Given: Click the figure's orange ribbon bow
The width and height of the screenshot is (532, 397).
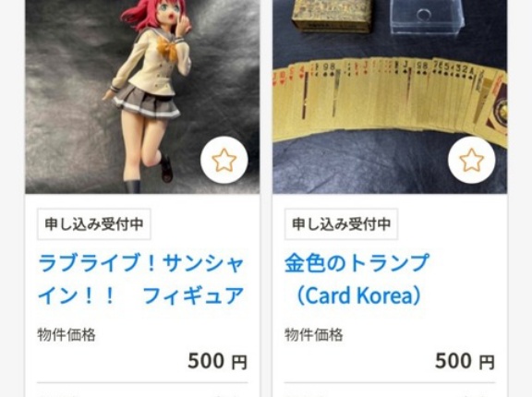Looking at the screenshot, I should [x=167, y=49].
